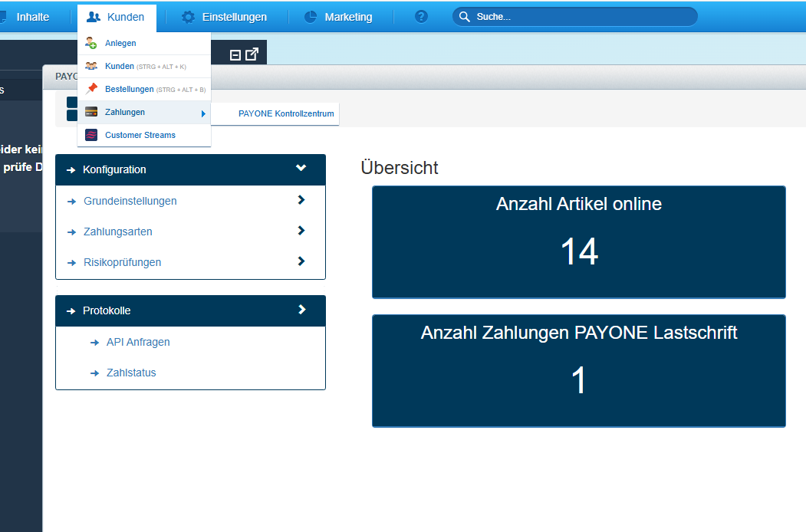Click the Bestellungen pin icon
The height and width of the screenshot is (532, 806).
coord(91,88)
